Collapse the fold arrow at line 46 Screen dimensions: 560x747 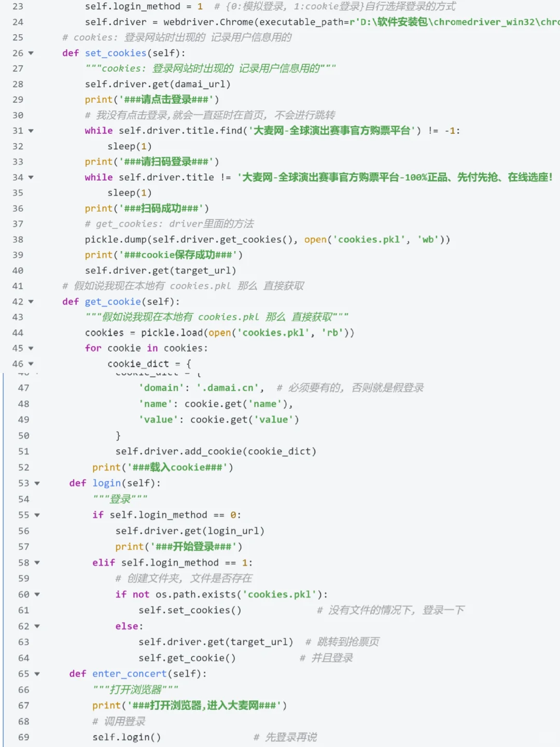coord(31,364)
